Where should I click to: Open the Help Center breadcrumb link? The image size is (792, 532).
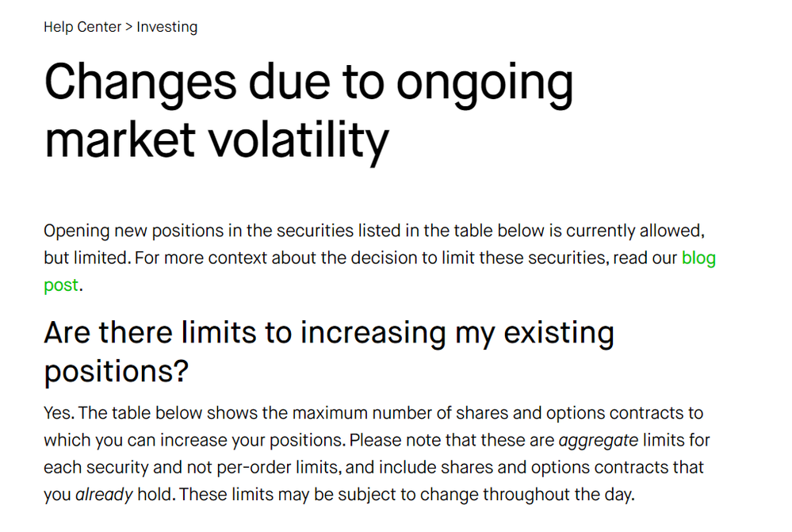tap(82, 27)
